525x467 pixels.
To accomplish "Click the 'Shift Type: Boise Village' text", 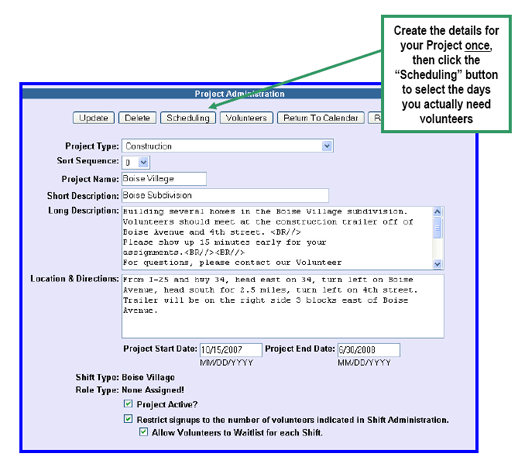I will click(x=125, y=377).
